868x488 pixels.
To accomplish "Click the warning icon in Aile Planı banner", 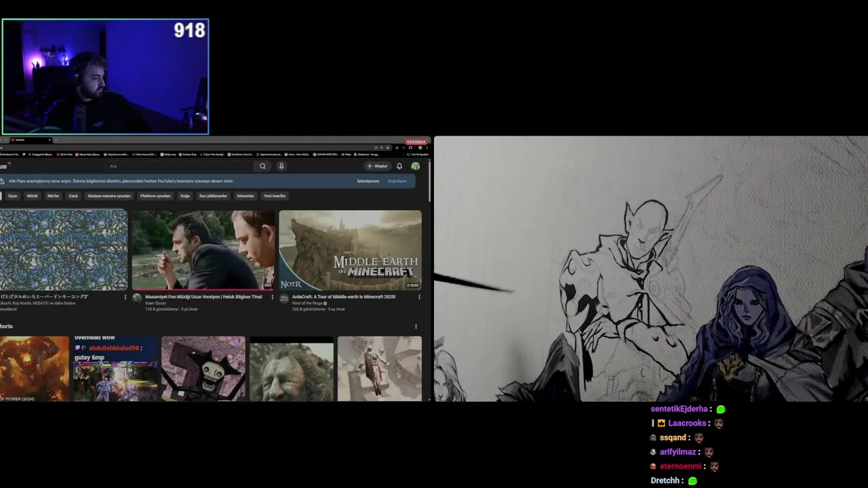I will 3,181.
